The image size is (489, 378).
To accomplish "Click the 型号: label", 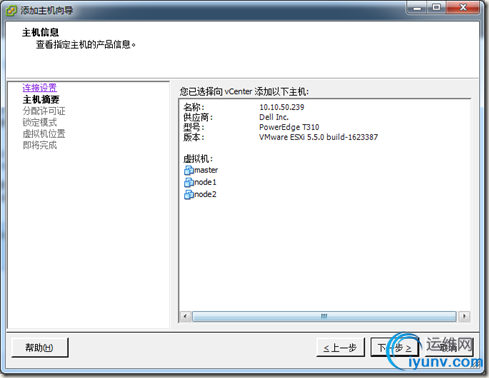I will pos(194,127).
